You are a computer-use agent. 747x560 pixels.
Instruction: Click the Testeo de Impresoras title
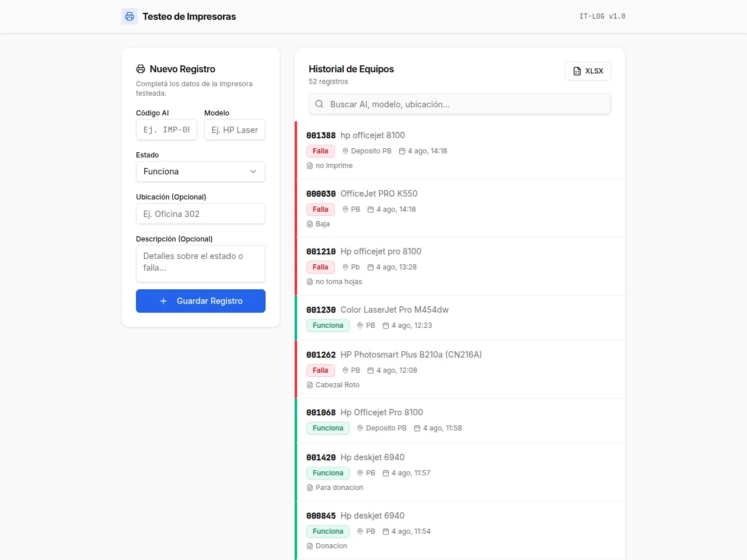(190, 16)
